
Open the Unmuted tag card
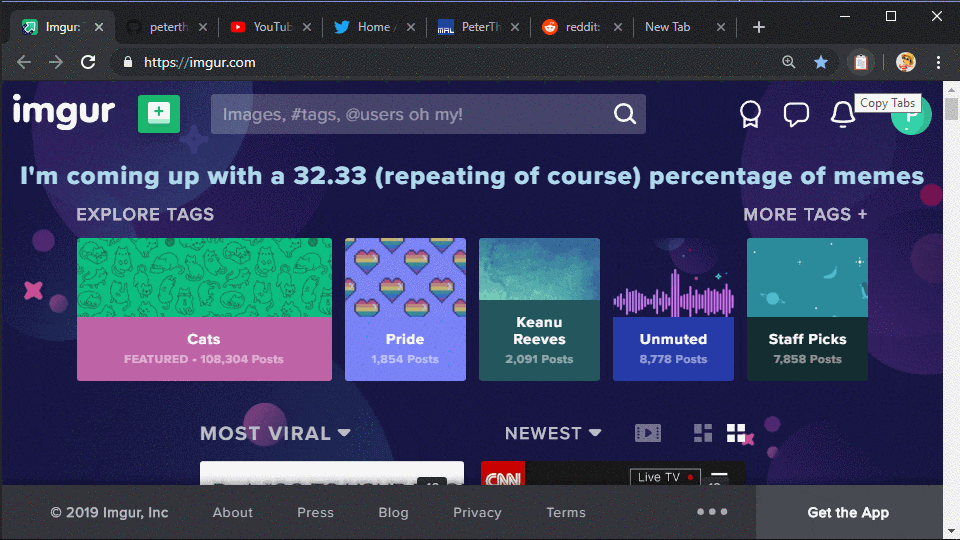point(673,309)
